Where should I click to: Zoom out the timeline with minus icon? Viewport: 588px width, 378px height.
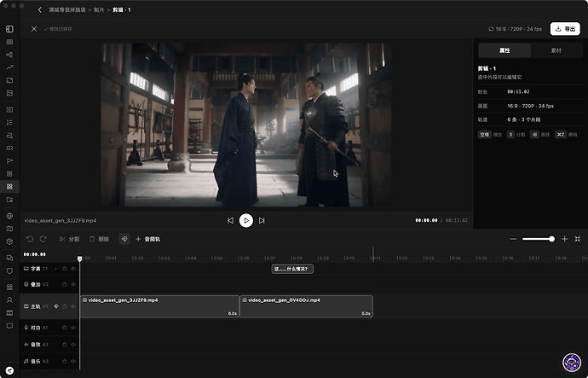(x=513, y=239)
